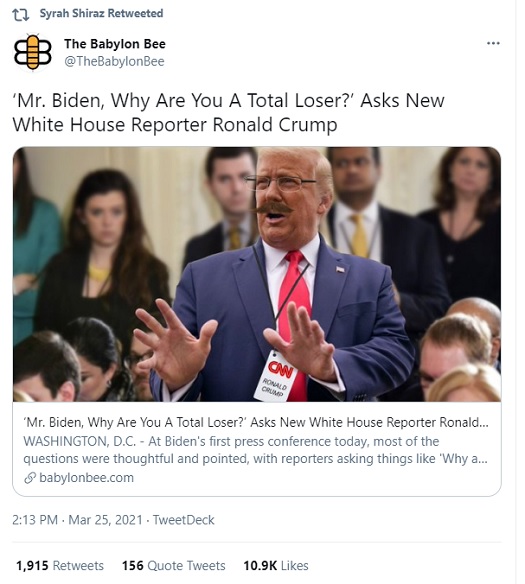
Task: Visit the babylonbee.com domain link
Action: pyautogui.click(x=86, y=477)
